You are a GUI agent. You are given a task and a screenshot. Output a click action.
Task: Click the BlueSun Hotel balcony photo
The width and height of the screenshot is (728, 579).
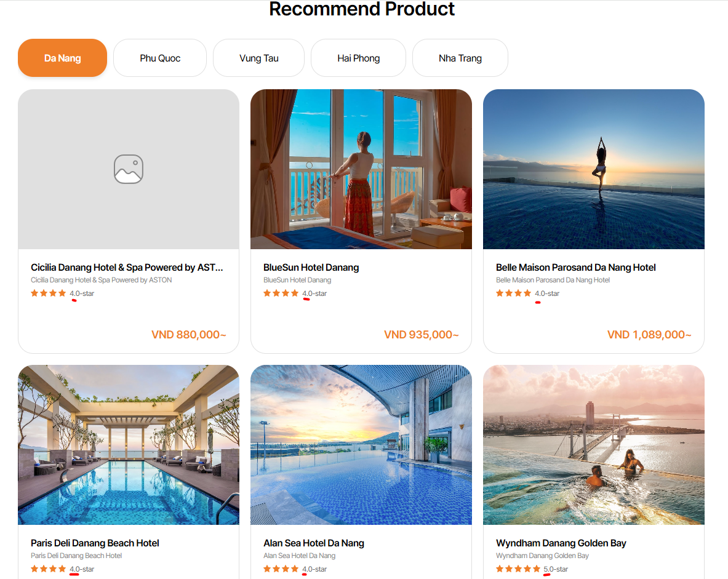click(x=361, y=169)
